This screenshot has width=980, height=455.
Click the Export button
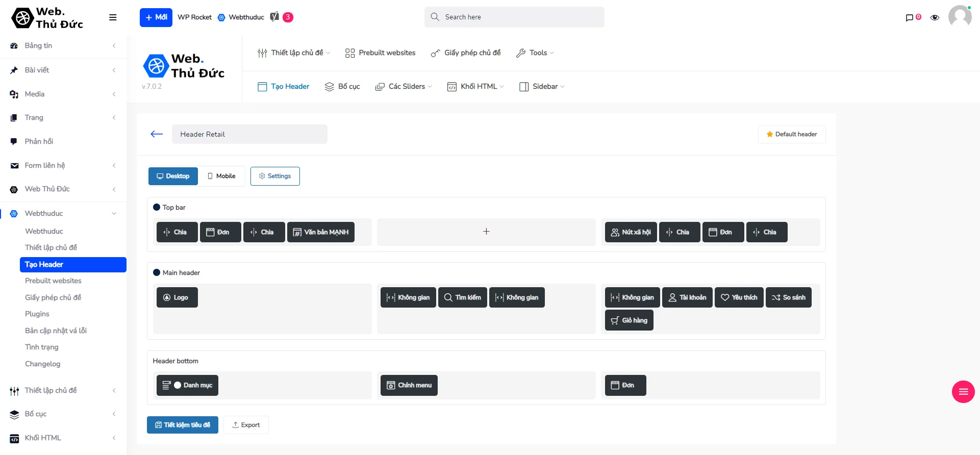[x=246, y=425]
